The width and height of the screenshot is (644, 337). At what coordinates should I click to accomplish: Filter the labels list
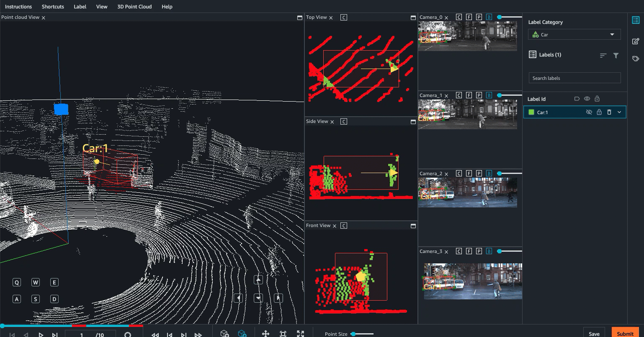pyautogui.click(x=616, y=55)
